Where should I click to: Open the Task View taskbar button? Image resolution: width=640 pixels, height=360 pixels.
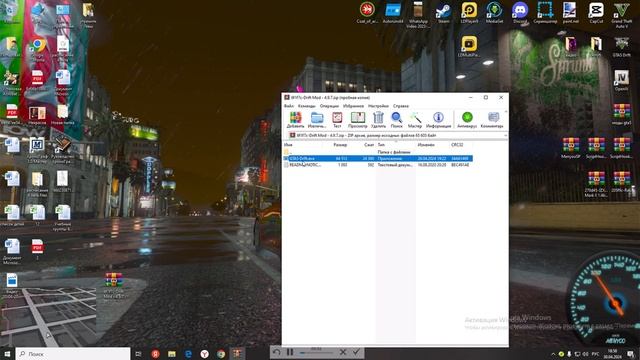[x=138, y=354]
